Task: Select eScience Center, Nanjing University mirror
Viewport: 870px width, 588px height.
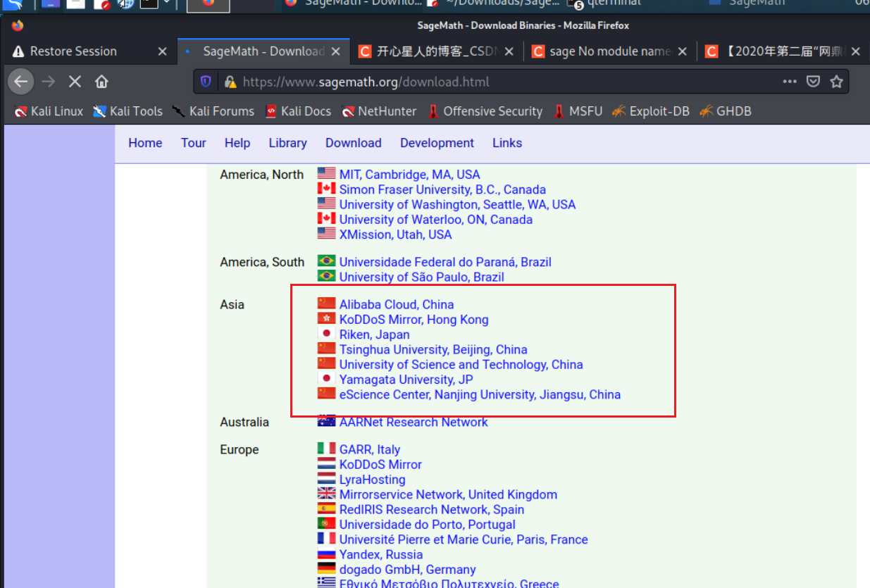Action: click(x=480, y=394)
